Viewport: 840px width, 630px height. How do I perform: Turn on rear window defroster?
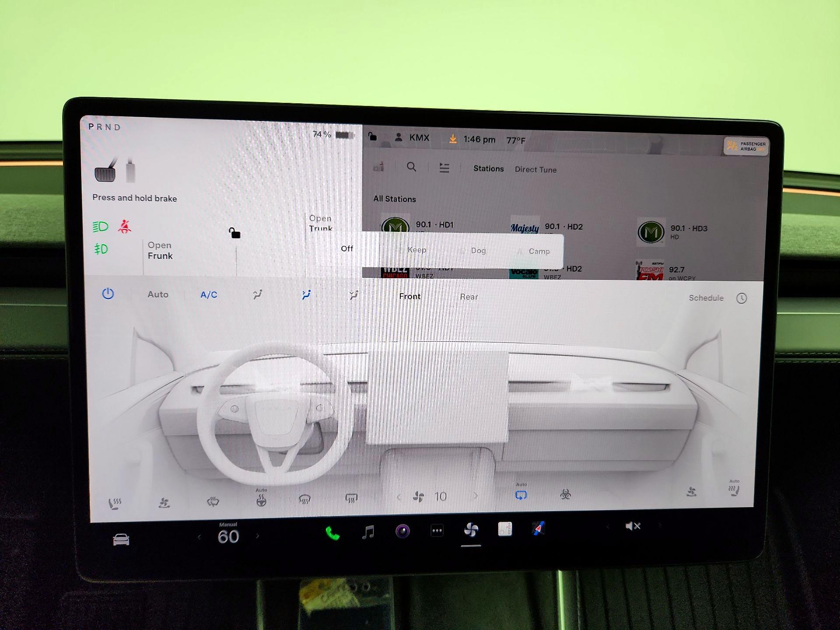click(x=351, y=498)
